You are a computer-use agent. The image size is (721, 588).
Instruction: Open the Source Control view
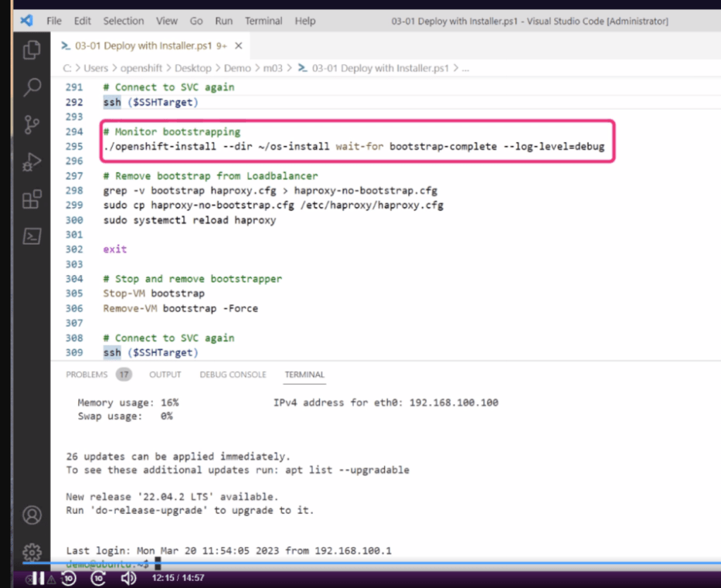coord(32,125)
